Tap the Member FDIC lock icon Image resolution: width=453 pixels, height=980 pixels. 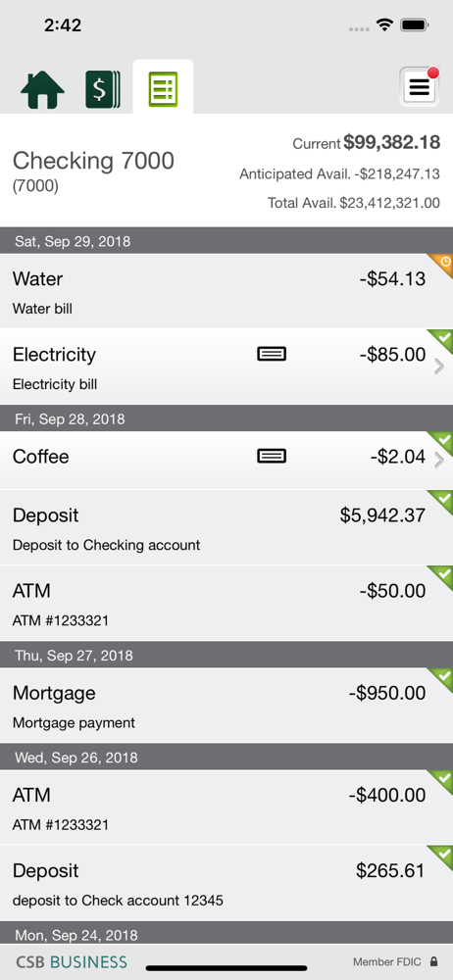pos(434,962)
